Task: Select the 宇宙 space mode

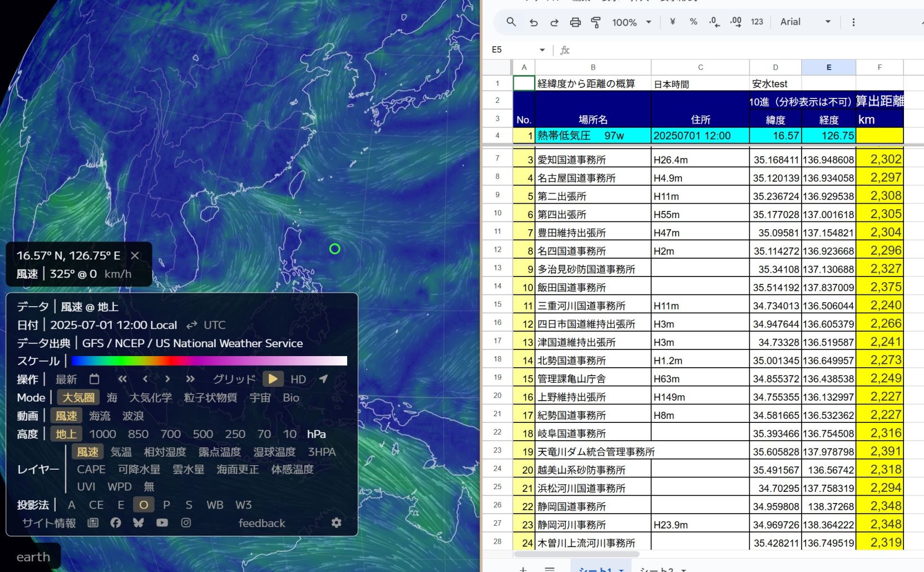Action: (260, 397)
